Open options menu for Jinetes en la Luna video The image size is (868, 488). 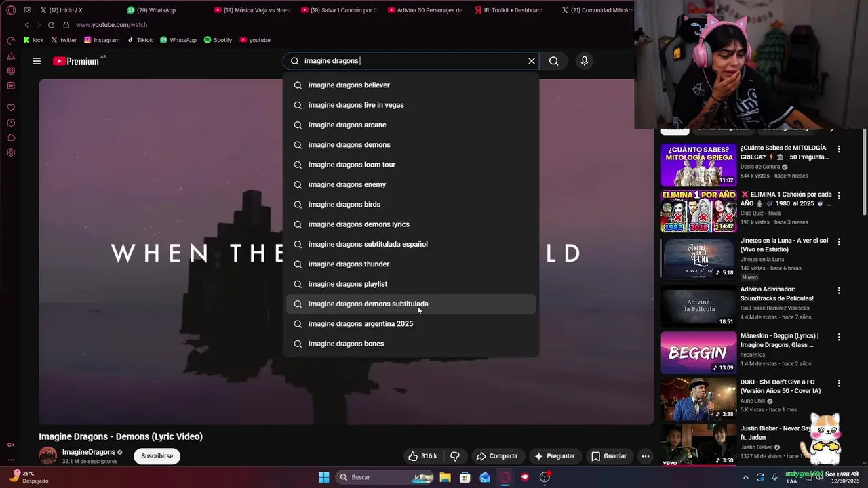[839, 241]
